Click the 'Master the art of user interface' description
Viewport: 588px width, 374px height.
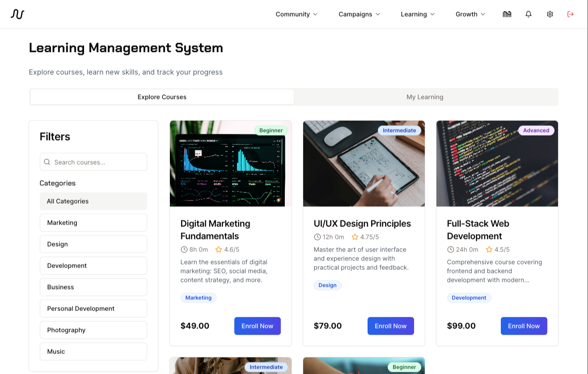[x=361, y=259]
